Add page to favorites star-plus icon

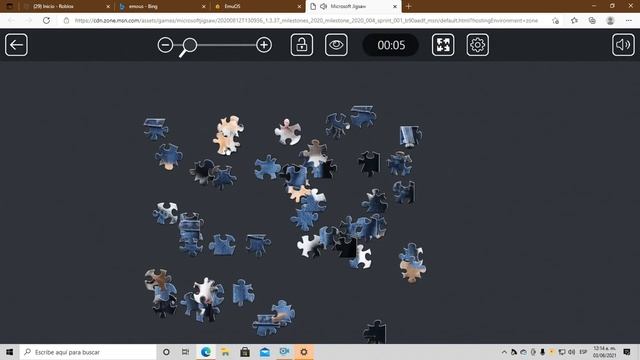pos(555,20)
